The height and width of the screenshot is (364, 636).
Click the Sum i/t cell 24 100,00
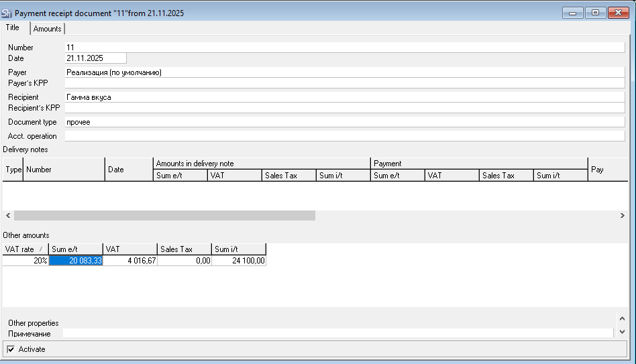click(x=239, y=261)
